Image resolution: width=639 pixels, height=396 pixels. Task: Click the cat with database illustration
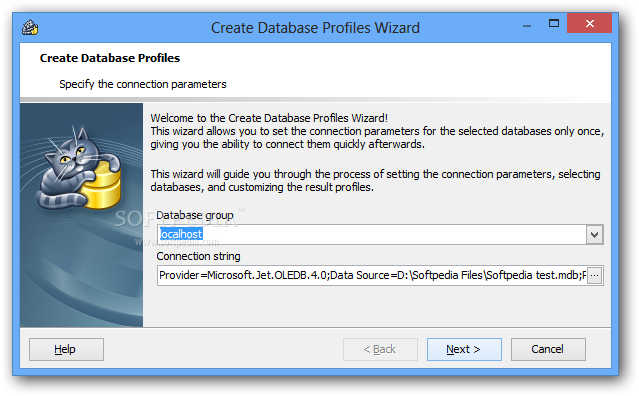pos(79,169)
